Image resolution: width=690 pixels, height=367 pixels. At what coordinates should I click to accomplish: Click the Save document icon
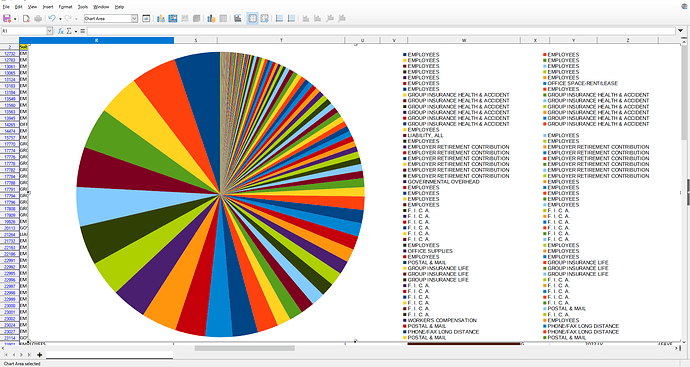7,18
